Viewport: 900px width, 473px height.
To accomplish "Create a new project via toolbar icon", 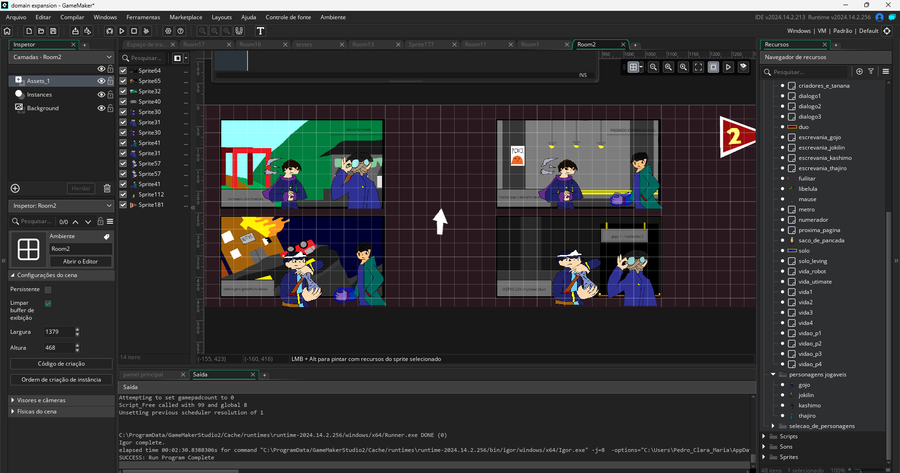I will point(29,31).
